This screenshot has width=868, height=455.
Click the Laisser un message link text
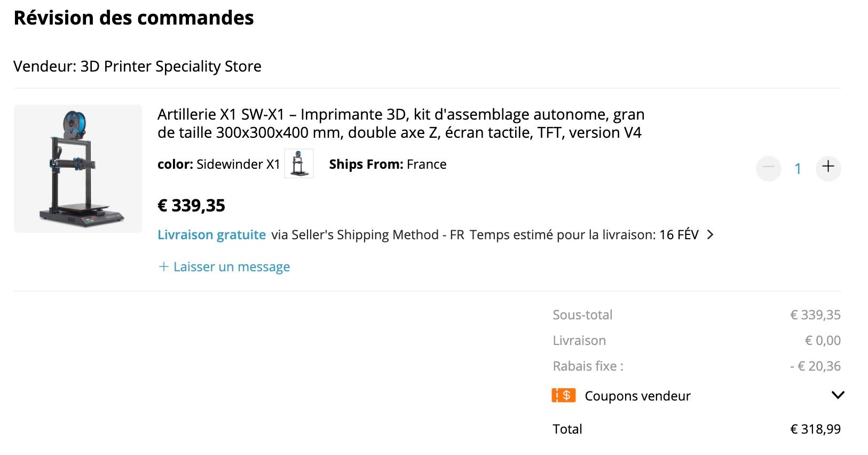coord(232,266)
